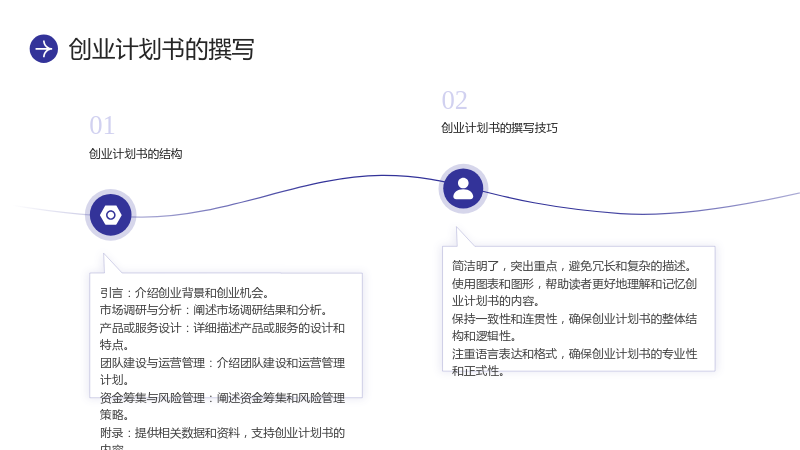Viewport: 800px width, 450px height.
Task: Click the number 02 label
Action: (x=455, y=100)
